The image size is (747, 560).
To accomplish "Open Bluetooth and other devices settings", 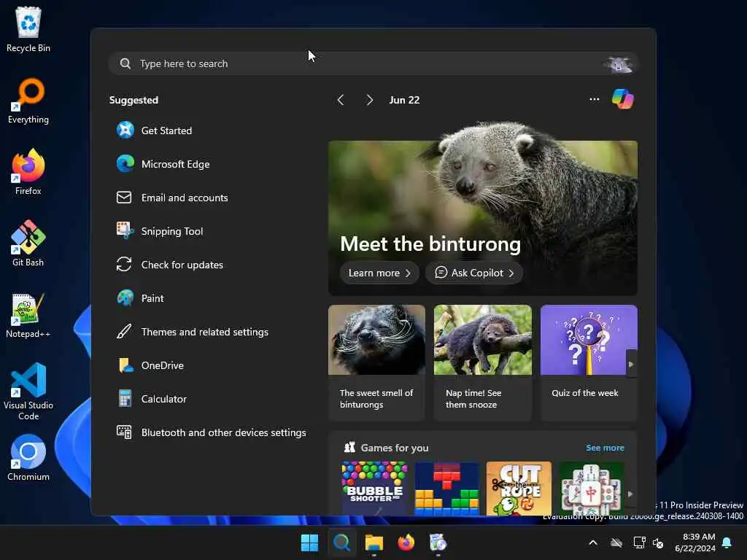I will 209,432.
